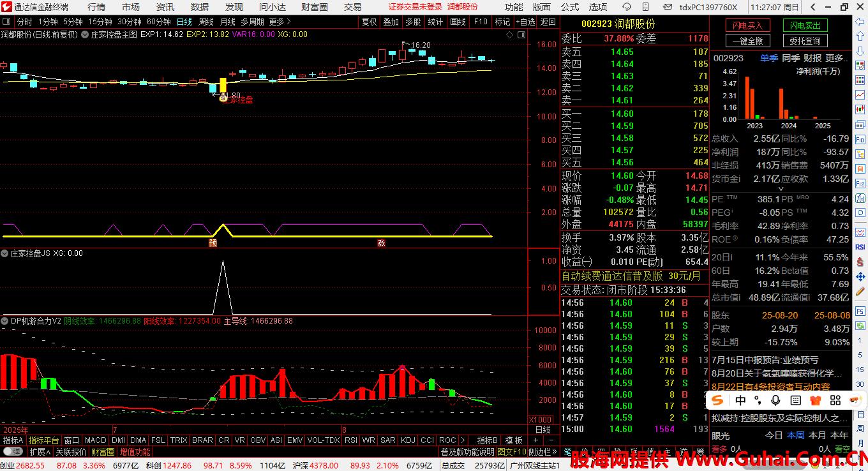Screen dimensions: 868x471
Task: Click the 中 language indicator on IME bar
Action: (740, 400)
